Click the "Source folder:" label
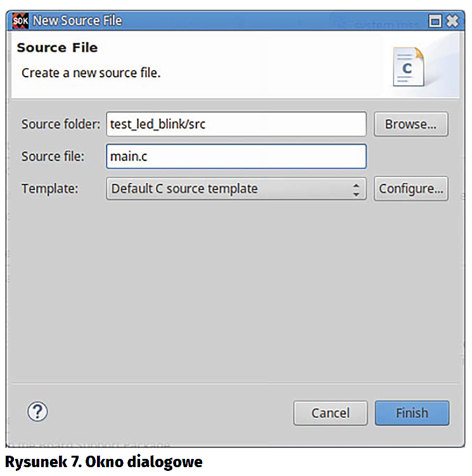Image resolution: width=472 pixels, height=476 pixels. [61, 124]
